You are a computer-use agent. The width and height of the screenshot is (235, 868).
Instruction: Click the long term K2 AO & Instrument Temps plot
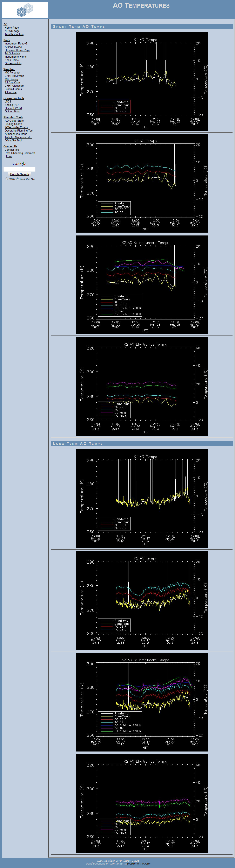(x=142, y=702)
